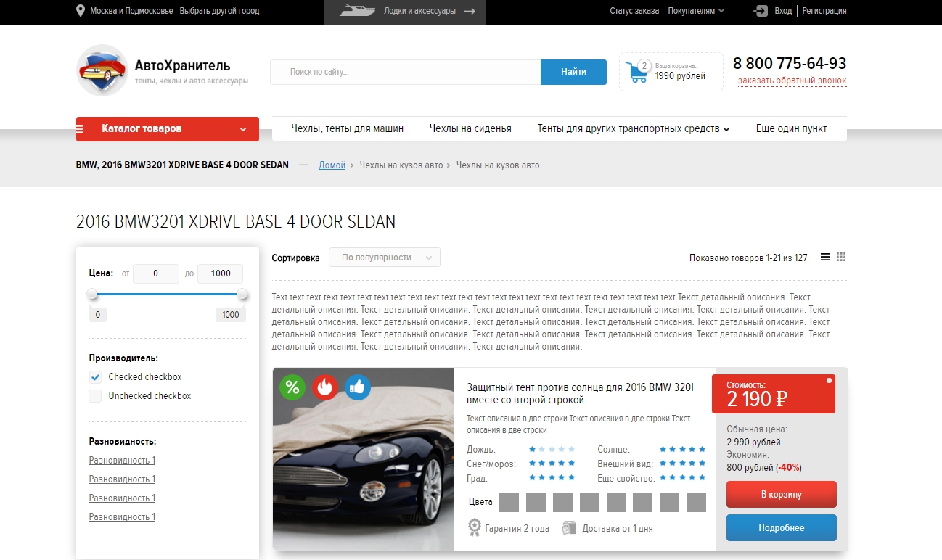942x560 pixels.
Task: Click the text Показано товаров 1-21 из 127
Action: point(748,258)
